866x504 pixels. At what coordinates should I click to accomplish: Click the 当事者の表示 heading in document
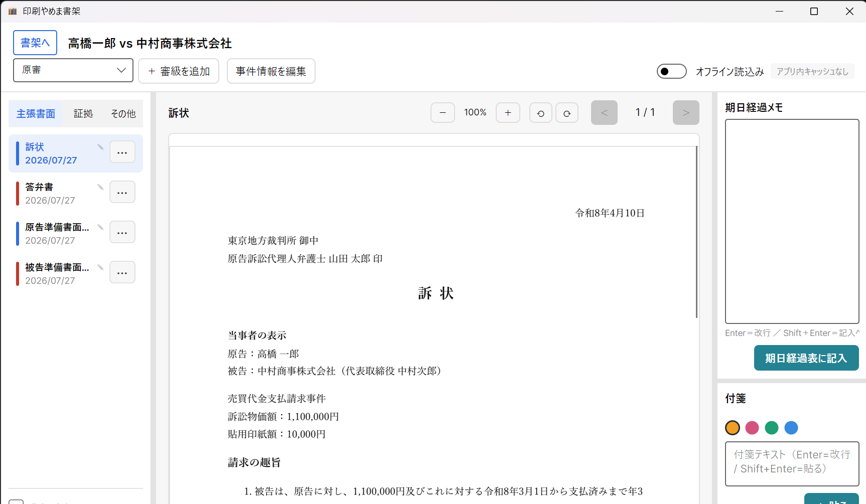point(257,335)
